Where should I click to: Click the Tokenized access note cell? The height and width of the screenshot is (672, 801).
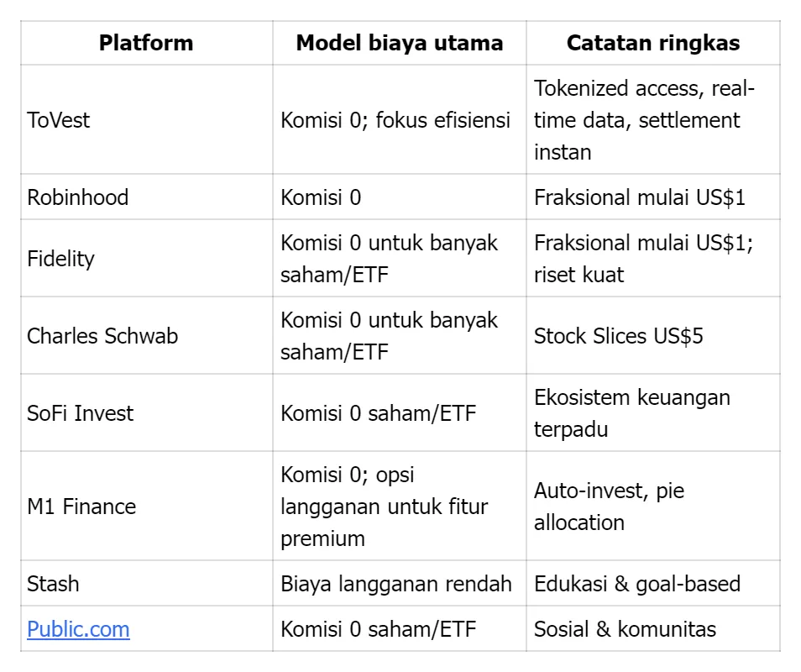(644, 120)
